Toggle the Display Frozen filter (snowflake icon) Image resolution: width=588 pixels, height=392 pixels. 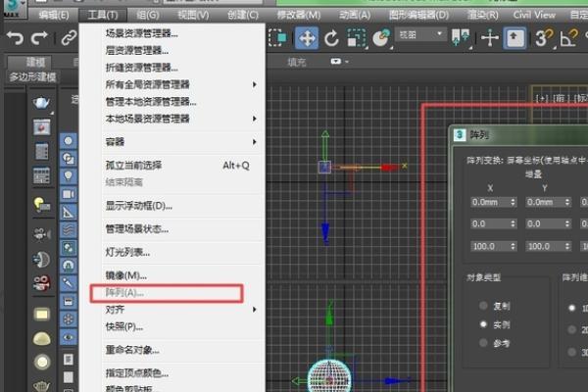(69, 319)
